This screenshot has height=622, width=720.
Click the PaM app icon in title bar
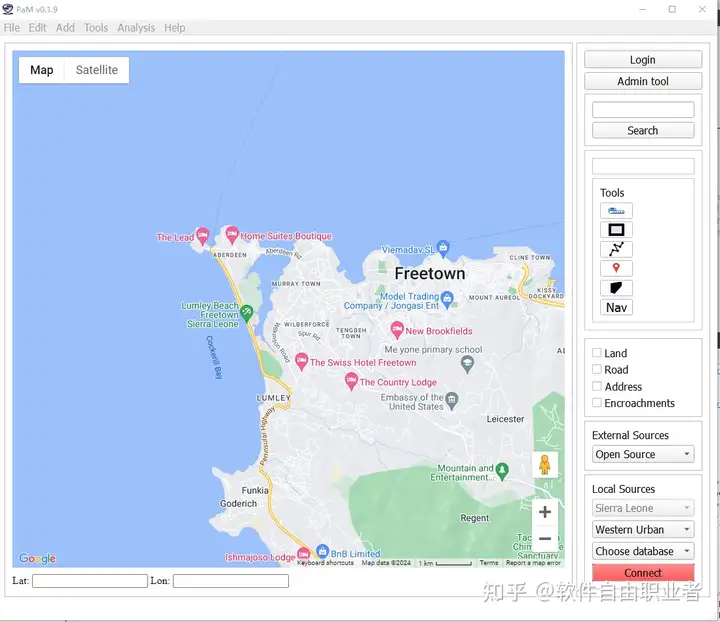[x=8, y=9]
